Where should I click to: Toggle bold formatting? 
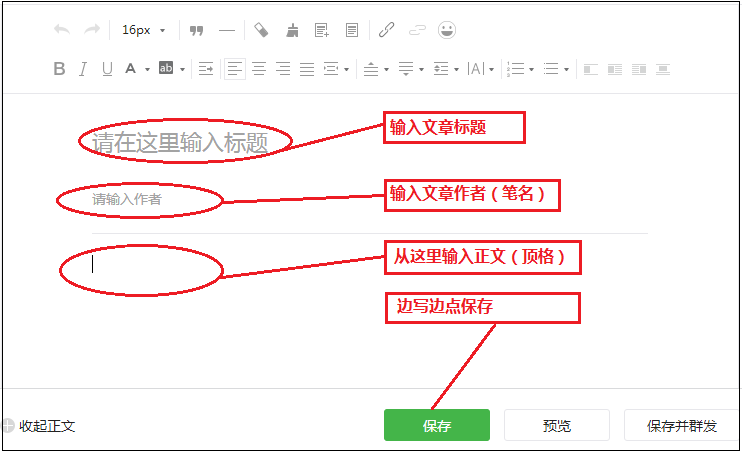click(59, 69)
